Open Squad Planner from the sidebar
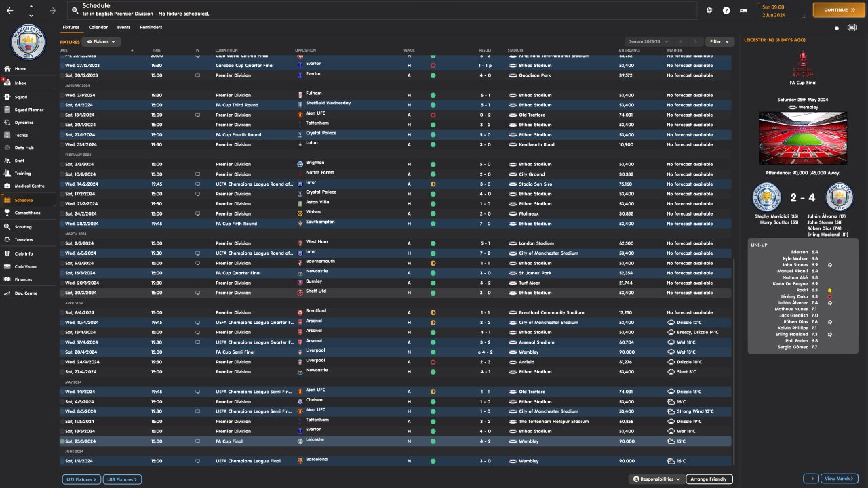The width and height of the screenshot is (868, 488). [28, 110]
